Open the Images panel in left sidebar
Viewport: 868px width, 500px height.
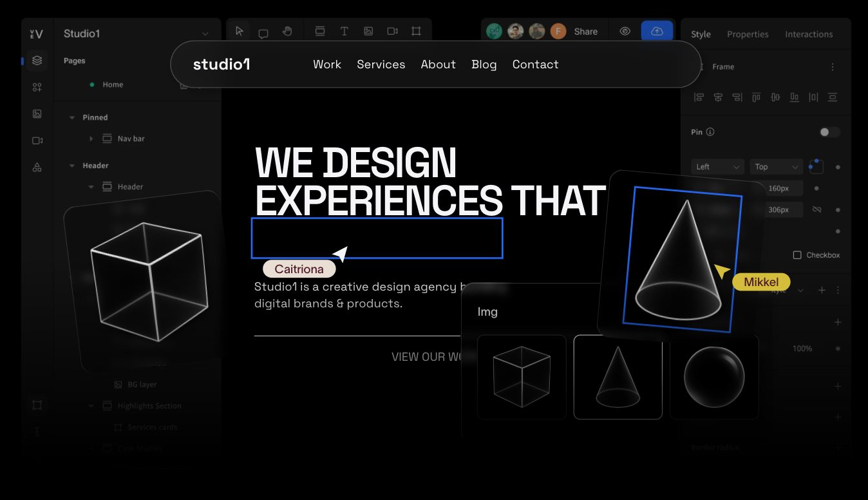[x=37, y=113]
